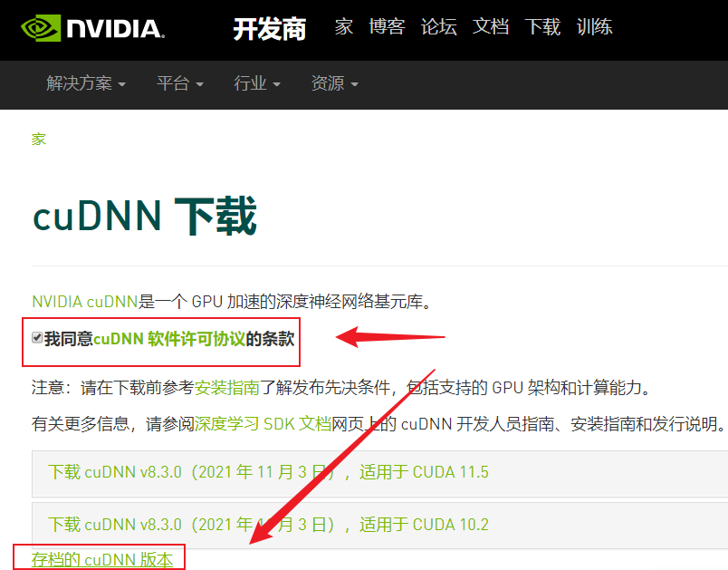Open the cuDNN 软件许可协议 link
The height and width of the screenshot is (570, 728).
[x=169, y=339]
